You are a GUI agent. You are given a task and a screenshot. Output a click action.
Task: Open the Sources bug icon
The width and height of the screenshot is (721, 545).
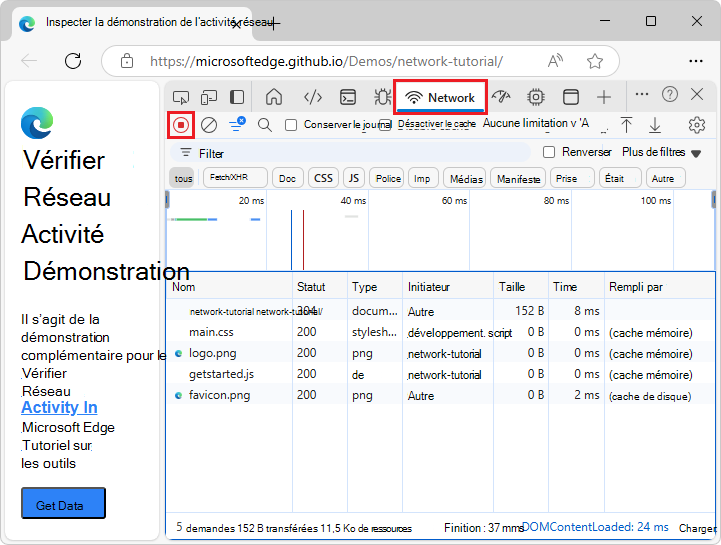coord(382,97)
